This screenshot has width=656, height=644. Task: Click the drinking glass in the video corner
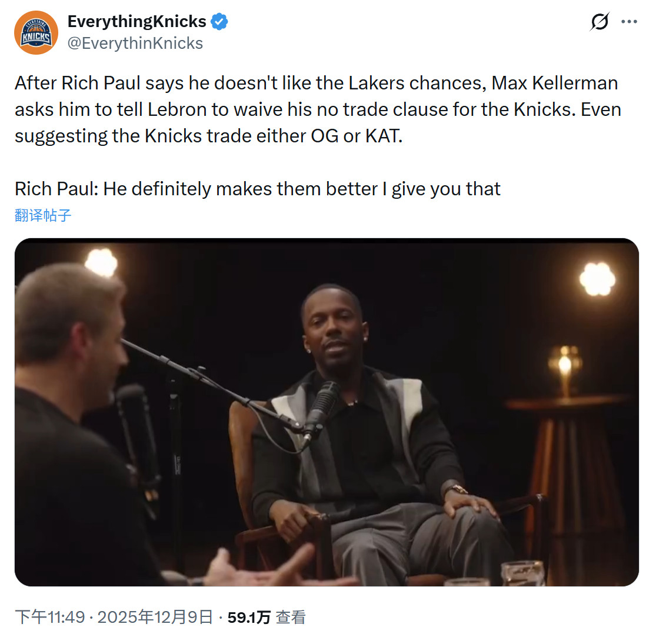pos(523,573)
